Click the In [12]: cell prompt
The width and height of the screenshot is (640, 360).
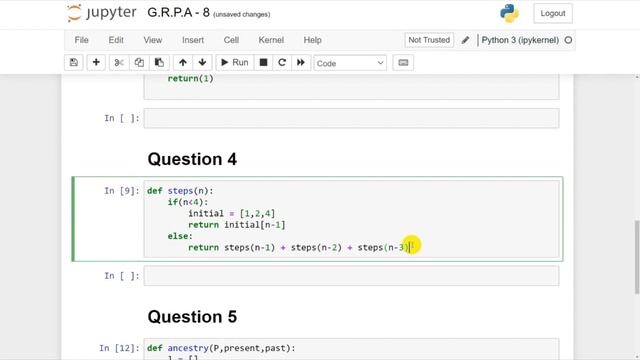[x=119, y=348]
